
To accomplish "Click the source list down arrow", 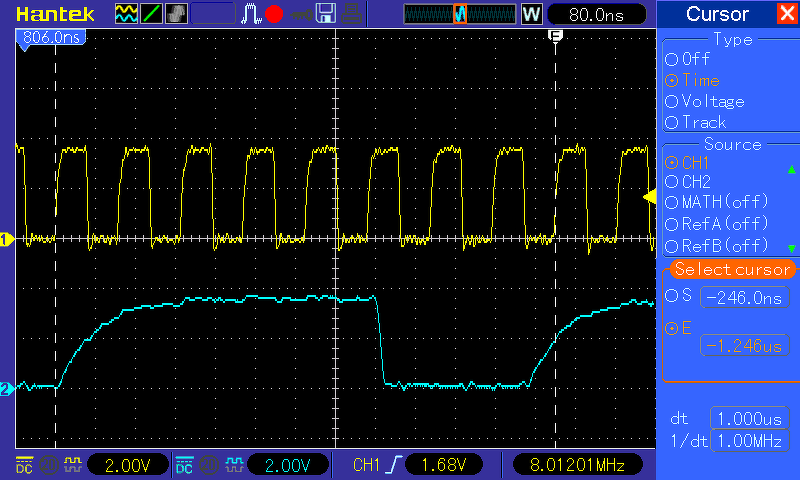I will [792, 249].
